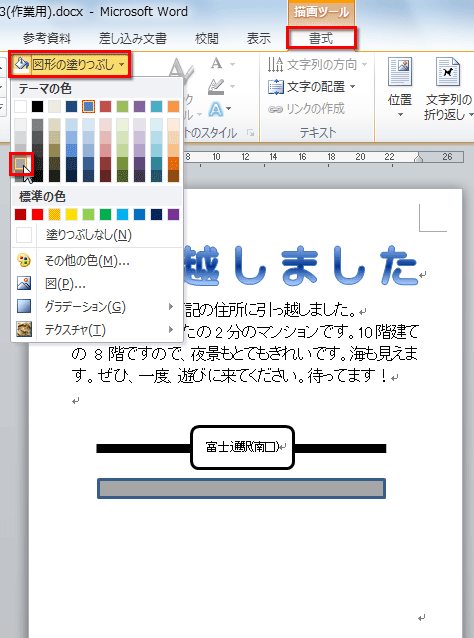Expand the text outline dropdown arrow
The image size is (474, 638).
[232, 86]
